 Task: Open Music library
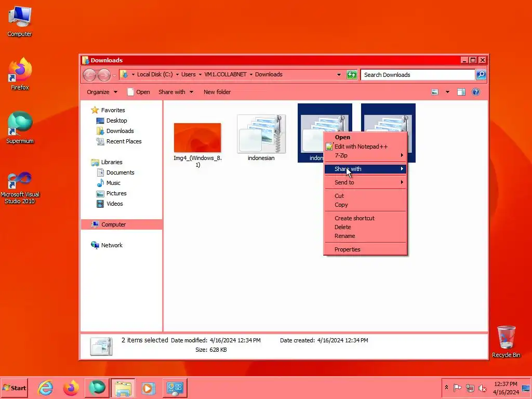(109, 183)
